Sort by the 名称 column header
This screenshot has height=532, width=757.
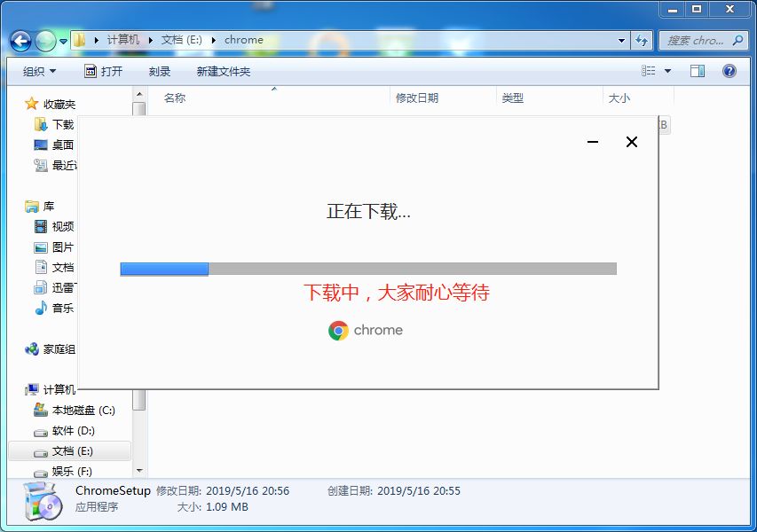[174, 98]
